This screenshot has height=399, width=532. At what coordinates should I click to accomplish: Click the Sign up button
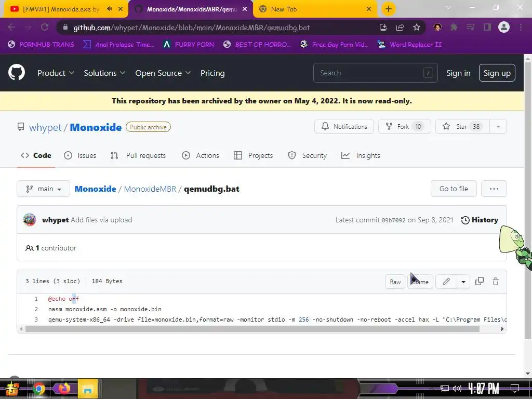tap(497, 73)
